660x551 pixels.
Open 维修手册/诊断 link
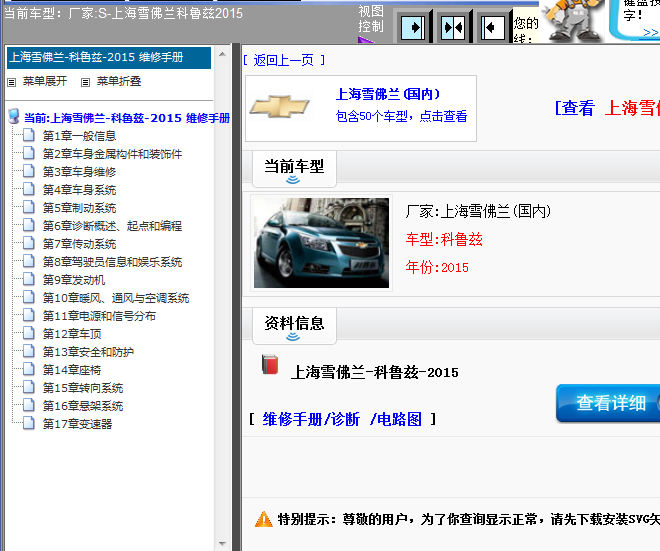click(311, 419)
